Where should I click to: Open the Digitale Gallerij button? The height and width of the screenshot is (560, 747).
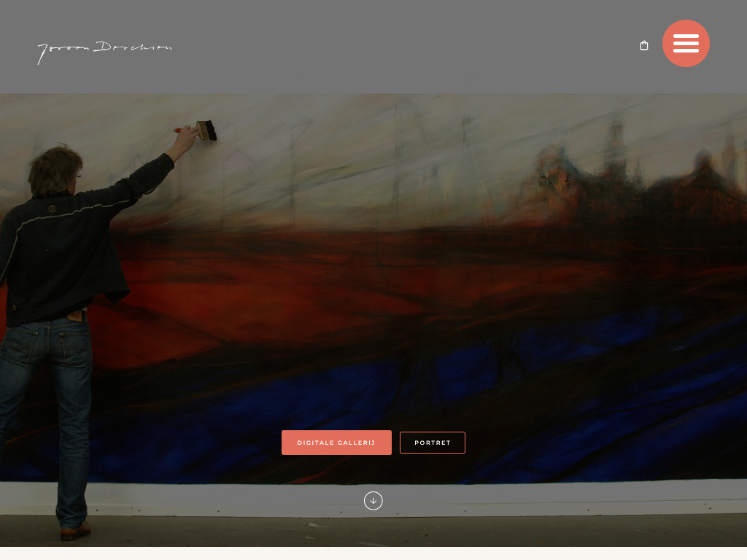click(336, 443)
